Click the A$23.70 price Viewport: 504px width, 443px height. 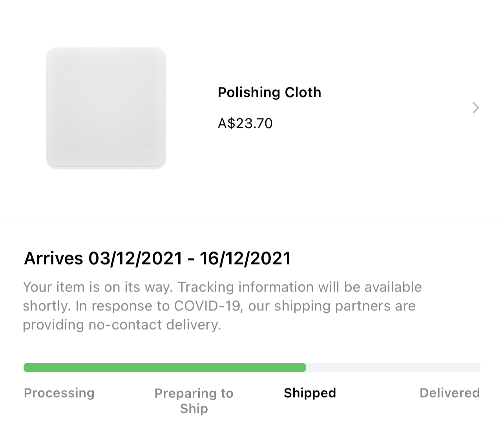point(245,123)
